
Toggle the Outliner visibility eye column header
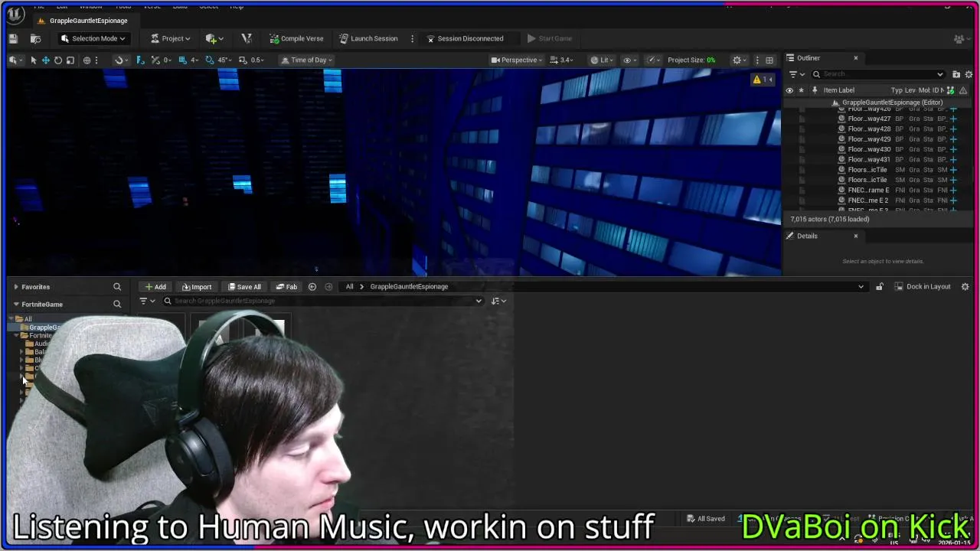(789, 90)
